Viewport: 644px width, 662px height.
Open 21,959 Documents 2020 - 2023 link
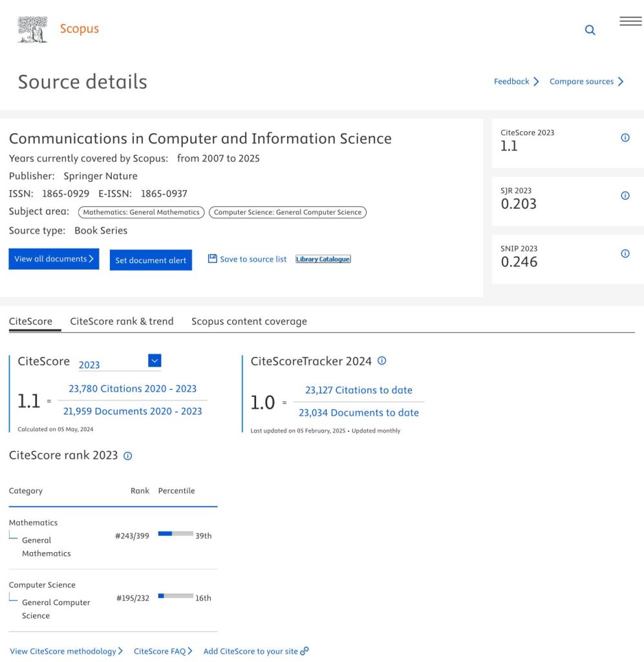(133, 411)
